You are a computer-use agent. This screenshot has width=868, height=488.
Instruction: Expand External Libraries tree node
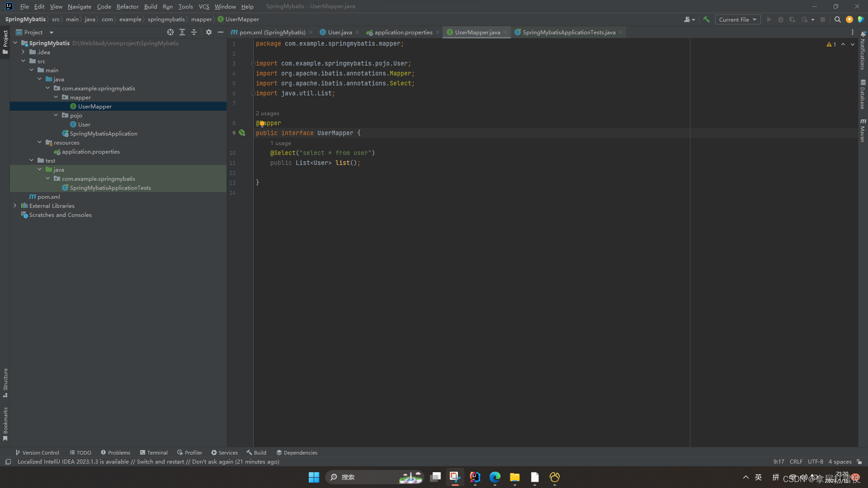click(15, 206)
